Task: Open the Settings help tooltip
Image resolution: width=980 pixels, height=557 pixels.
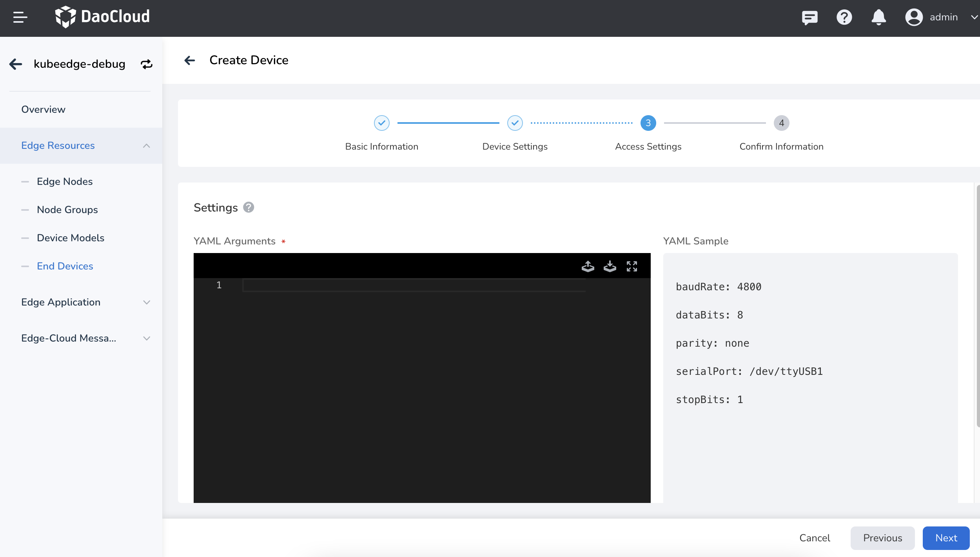Action: point(249,207)
